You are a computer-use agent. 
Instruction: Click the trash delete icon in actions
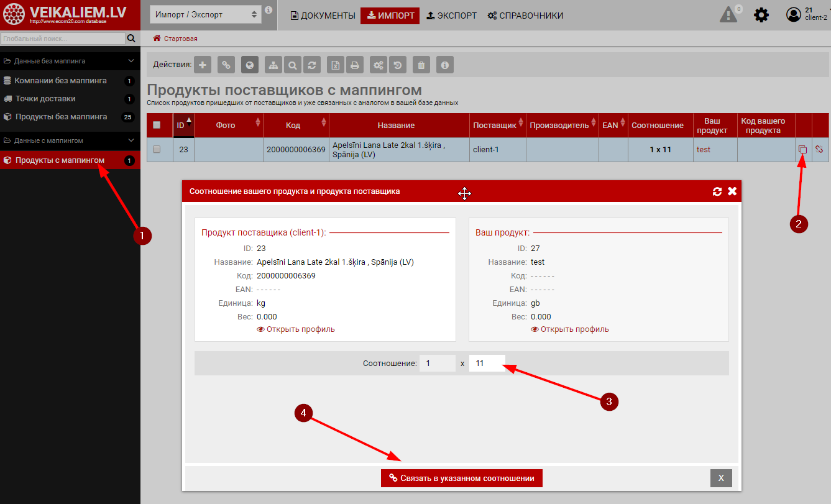[x=421, y=65]
